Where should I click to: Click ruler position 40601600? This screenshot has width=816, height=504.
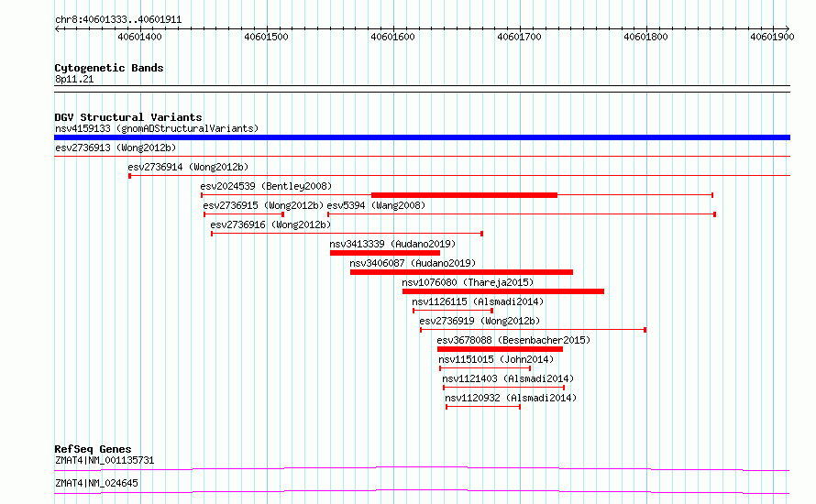(392, 37)
